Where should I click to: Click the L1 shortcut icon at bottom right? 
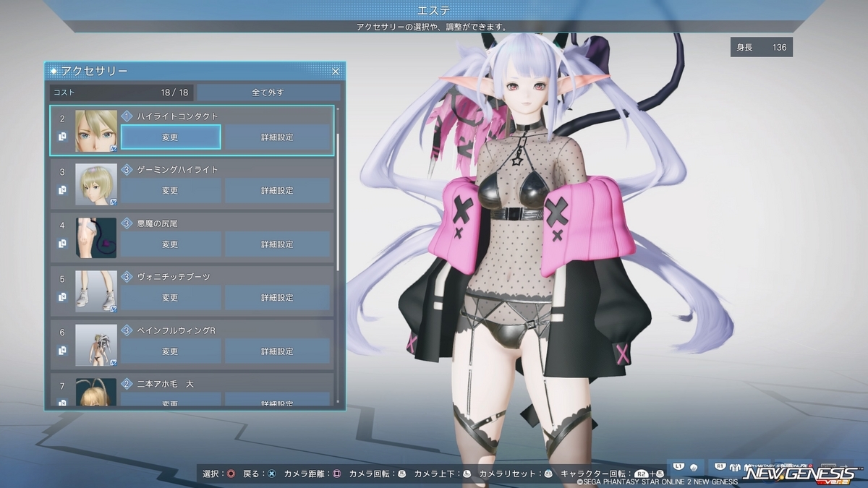(678, 466)
